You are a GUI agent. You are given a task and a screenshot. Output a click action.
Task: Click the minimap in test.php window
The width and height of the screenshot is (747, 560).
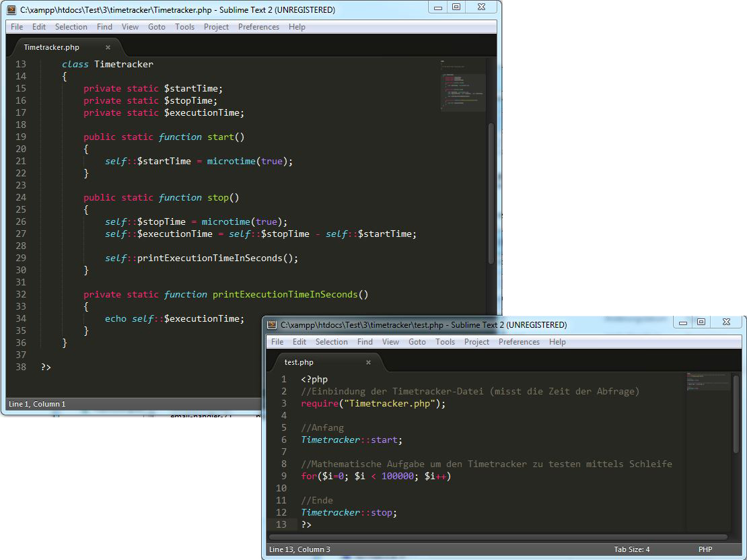coord(709,382)
